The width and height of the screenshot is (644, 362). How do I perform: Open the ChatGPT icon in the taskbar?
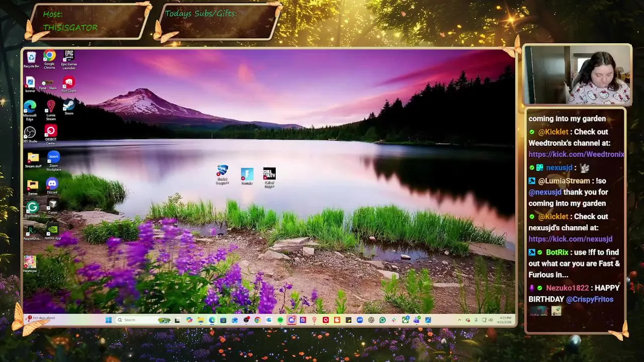(x=371, y=320)
